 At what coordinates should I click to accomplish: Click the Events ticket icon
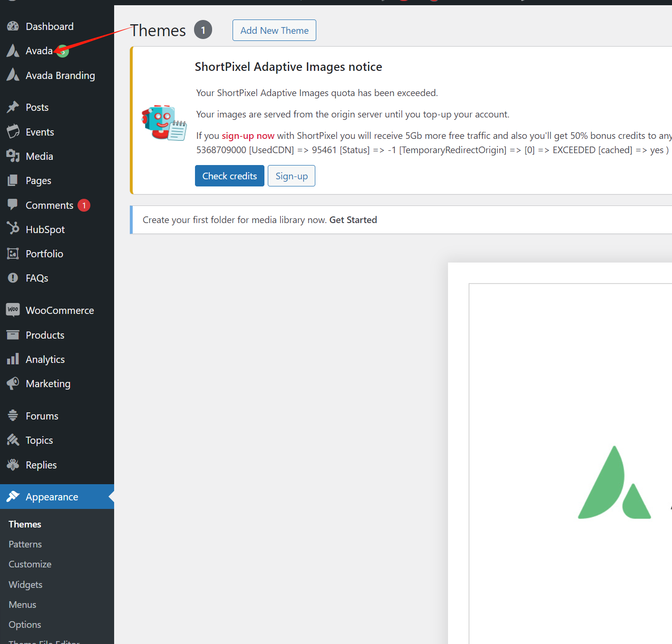(x=13, y=132)
